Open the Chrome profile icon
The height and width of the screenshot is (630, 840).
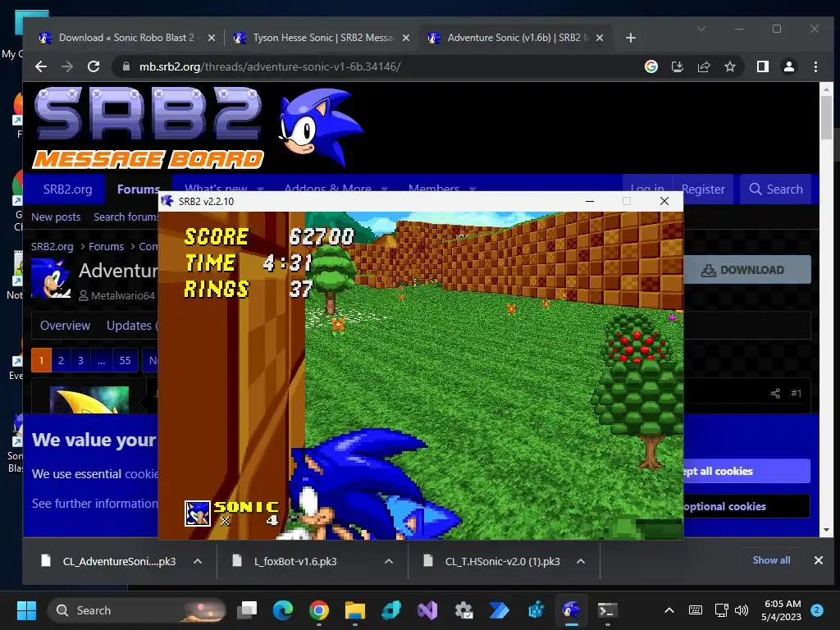(x=788, y=66)
